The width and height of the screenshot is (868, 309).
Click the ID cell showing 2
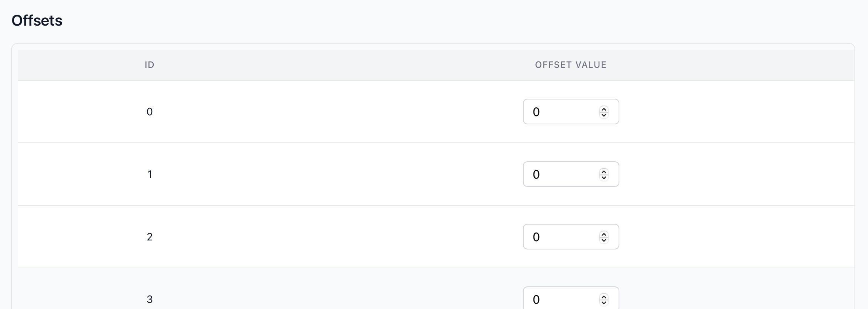click(150, 237)
